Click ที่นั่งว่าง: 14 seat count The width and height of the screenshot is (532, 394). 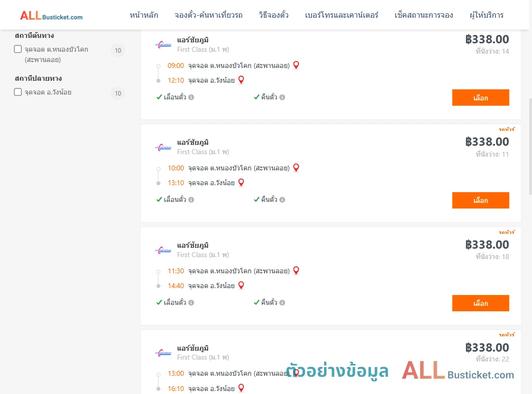click(492, 51)
